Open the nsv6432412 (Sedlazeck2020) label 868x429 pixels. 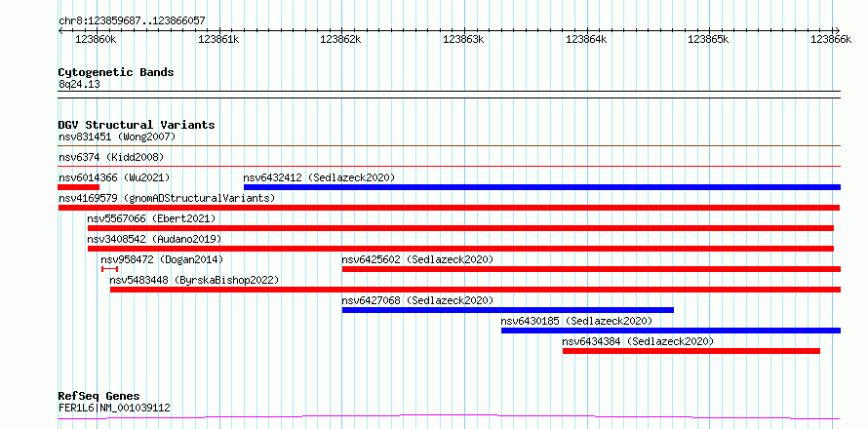click(x=320, y=177)
